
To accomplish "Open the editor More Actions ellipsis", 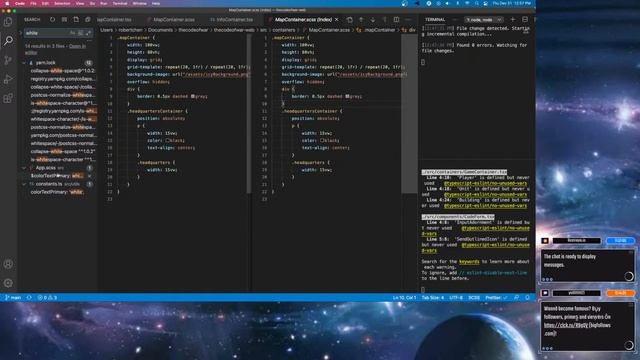I will point(408,20).
